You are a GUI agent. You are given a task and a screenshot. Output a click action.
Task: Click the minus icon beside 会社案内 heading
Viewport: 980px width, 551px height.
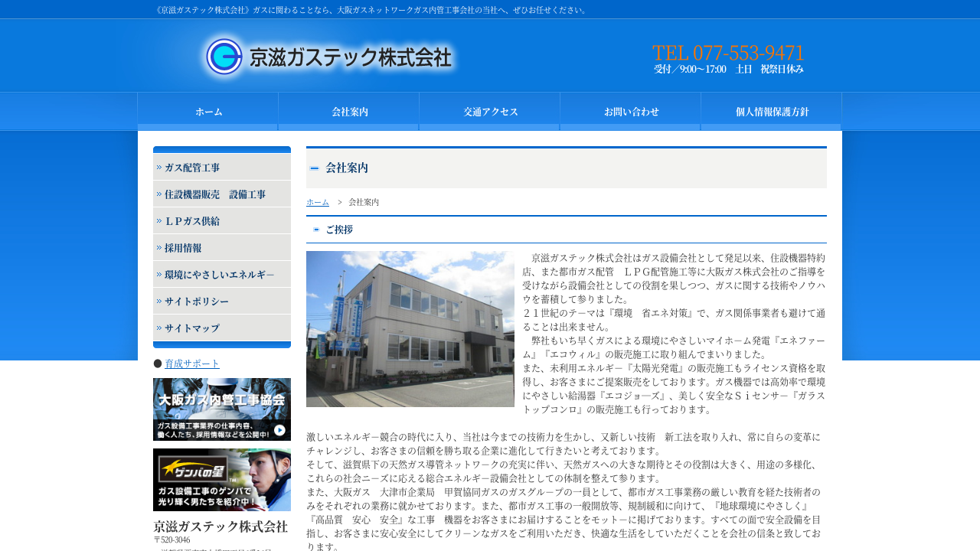point(315,168)
